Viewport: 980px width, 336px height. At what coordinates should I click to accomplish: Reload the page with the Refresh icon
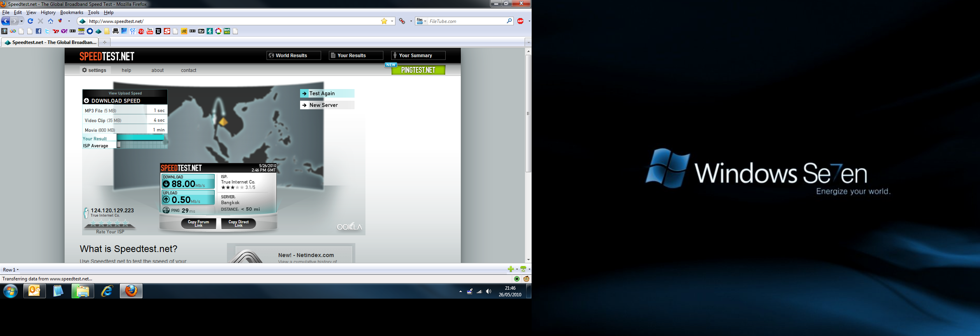(x=30, y=21)
